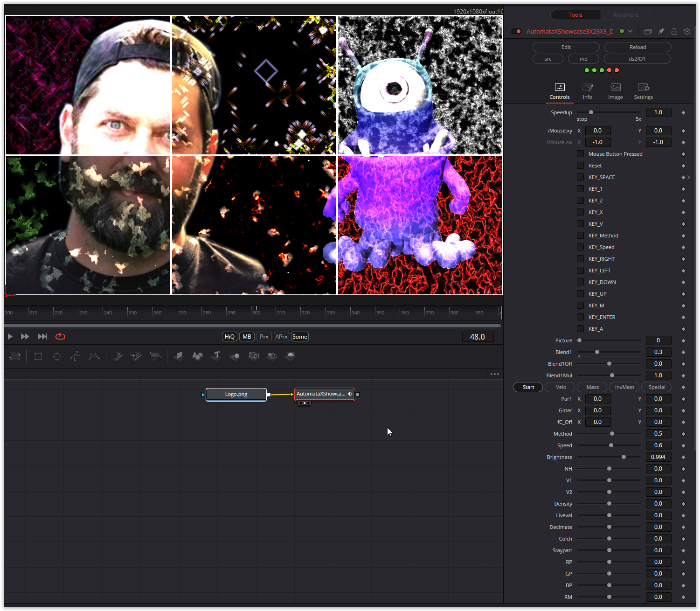700x611 pixels.
Task: Expand the KEY_SPACE options arrow
Action: 688,177
